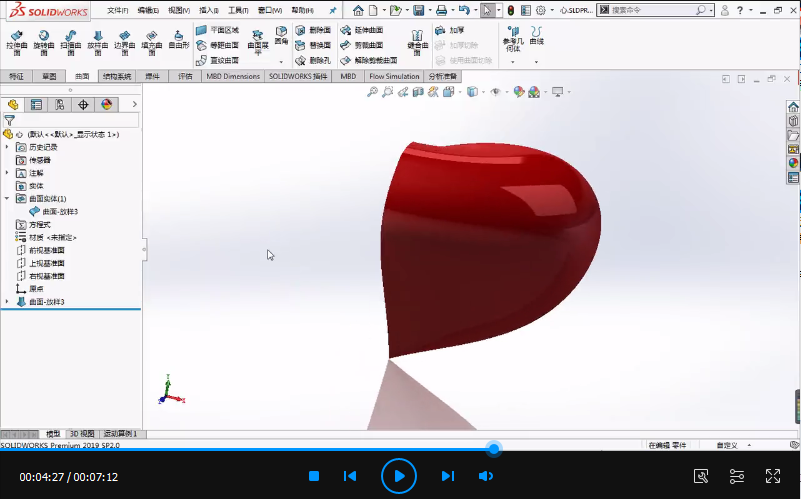The height and width of the screenshot is (499, 801).
Task: Open the DisplayManager color ball tab
Action: (x=107, y=105)
